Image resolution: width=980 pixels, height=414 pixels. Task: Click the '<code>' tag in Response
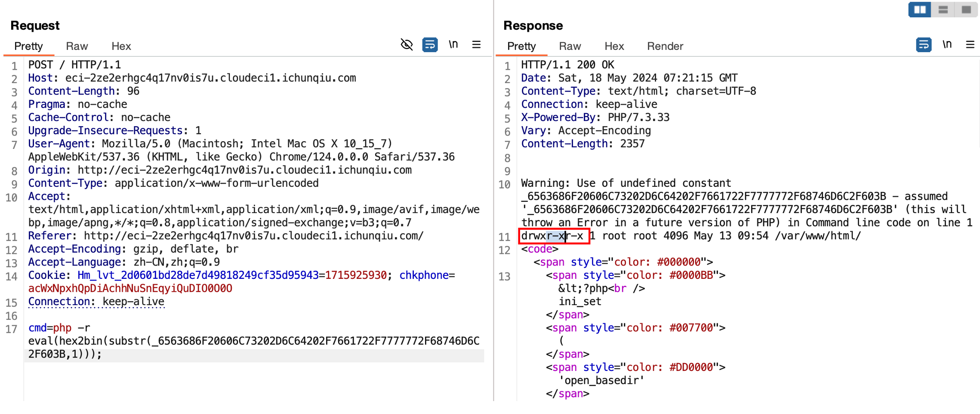(540, 249)
